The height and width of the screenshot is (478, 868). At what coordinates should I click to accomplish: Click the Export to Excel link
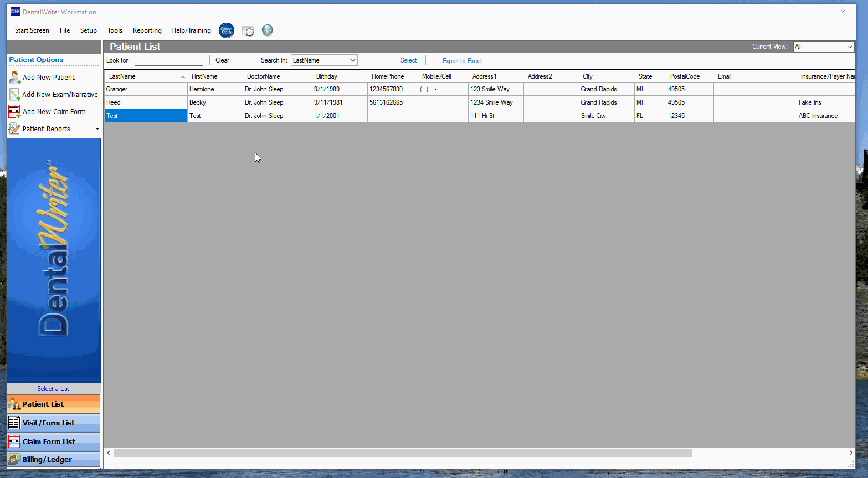click(462, 61)
